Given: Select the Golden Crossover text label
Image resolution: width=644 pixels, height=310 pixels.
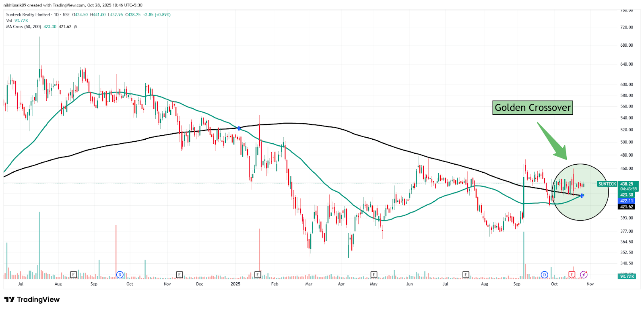Looking at the screenshot, I should tap(532, 108).
